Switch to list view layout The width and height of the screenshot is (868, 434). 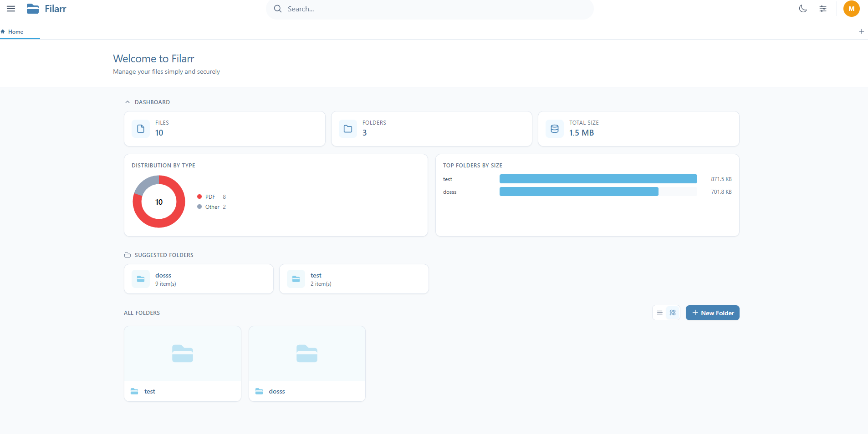(660, 313)
